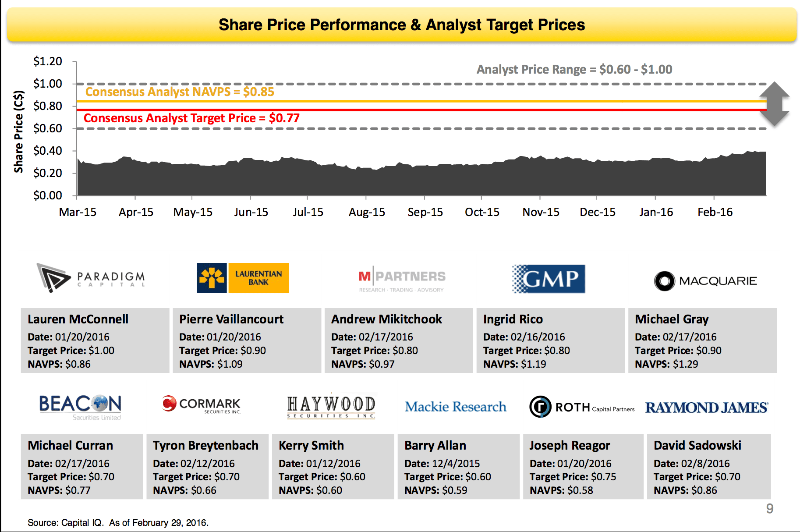This screenshot has height=532, width=800.
Task: Click the Source: Capital IQ footnote
Action: tap(118, 522)
